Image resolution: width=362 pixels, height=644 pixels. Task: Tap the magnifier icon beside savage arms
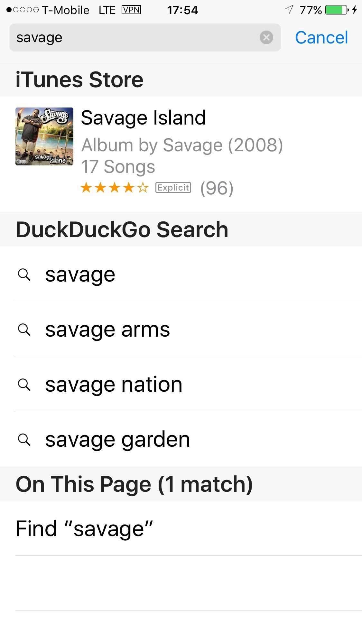(x=24, y=330)
